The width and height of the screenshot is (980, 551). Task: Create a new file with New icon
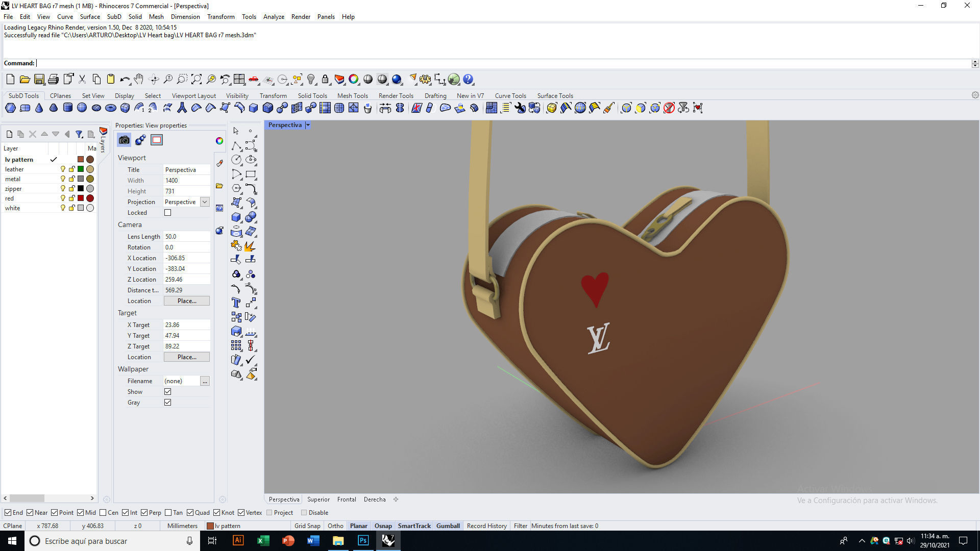click(10, 79)
